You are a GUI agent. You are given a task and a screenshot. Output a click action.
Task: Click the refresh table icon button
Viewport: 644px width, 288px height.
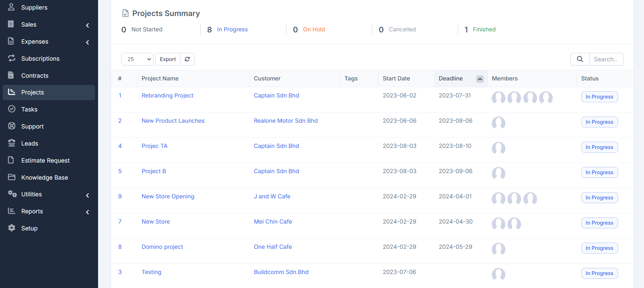tap(187, 59)
